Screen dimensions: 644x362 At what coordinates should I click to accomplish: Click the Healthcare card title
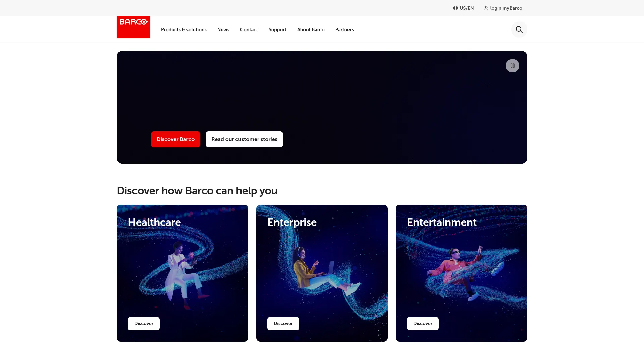click(x=154, y=222)
